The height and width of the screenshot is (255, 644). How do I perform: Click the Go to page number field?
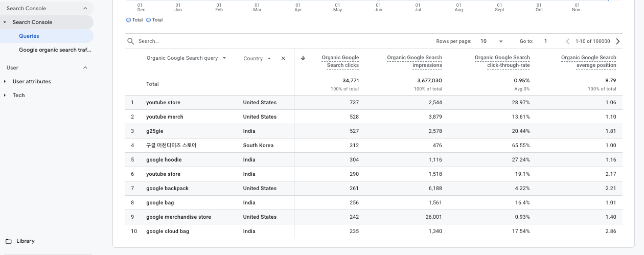pos(546,41)
